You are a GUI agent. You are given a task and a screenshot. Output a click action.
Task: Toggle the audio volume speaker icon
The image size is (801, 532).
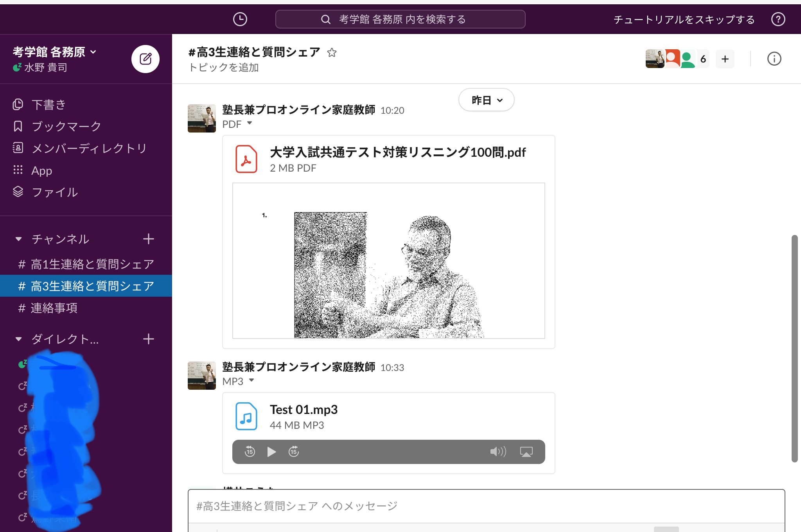point(498,452)
